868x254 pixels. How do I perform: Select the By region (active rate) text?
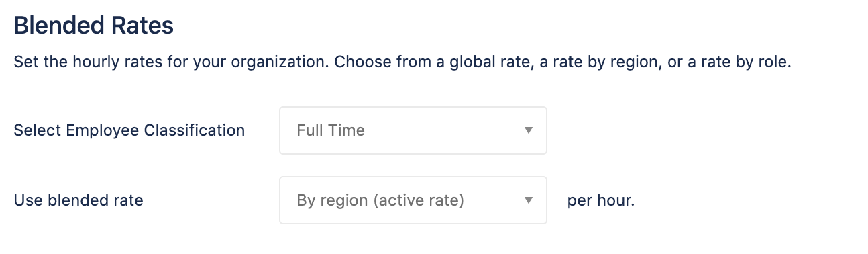click(380, 200)
